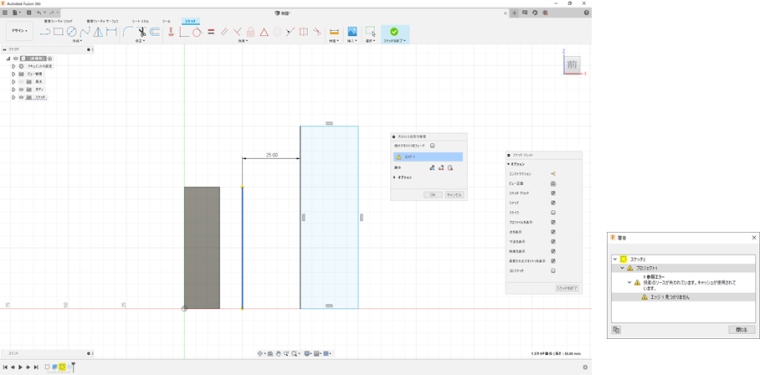Select the Rectangle sketch tool

tap(58, 32)
